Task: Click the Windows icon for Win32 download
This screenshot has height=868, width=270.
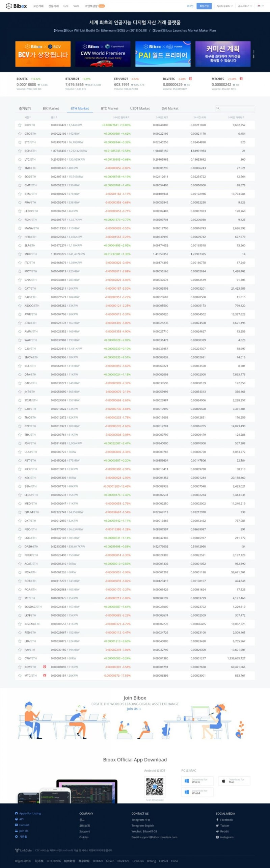Action: (186, 781)
